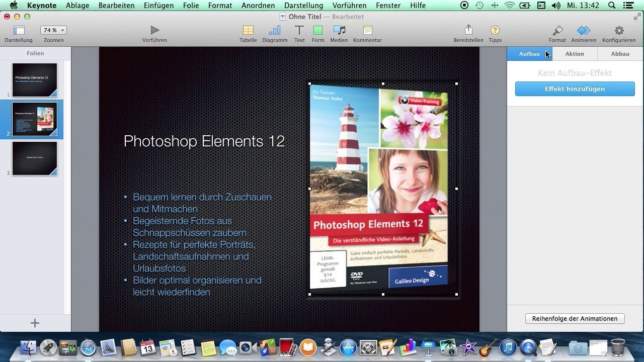Click the image's top-right selection handle
Screen dimensions: 644x362
pos(457,84)
